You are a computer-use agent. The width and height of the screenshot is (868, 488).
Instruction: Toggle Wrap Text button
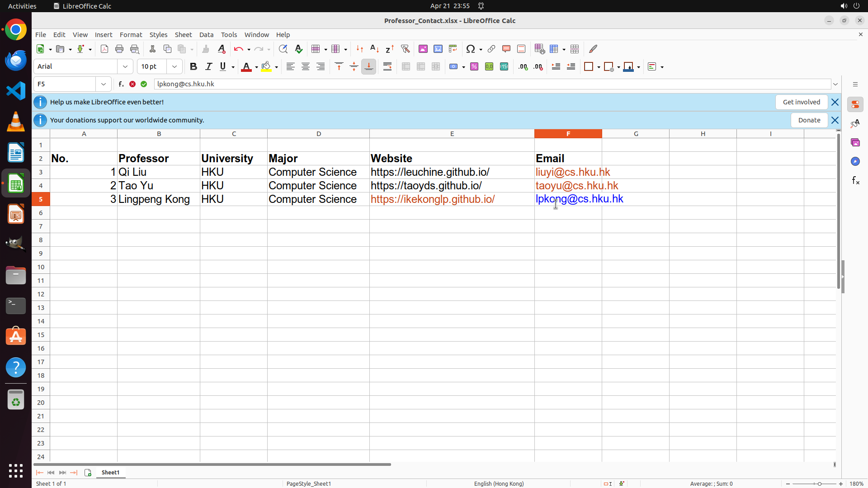pos(387,67)
